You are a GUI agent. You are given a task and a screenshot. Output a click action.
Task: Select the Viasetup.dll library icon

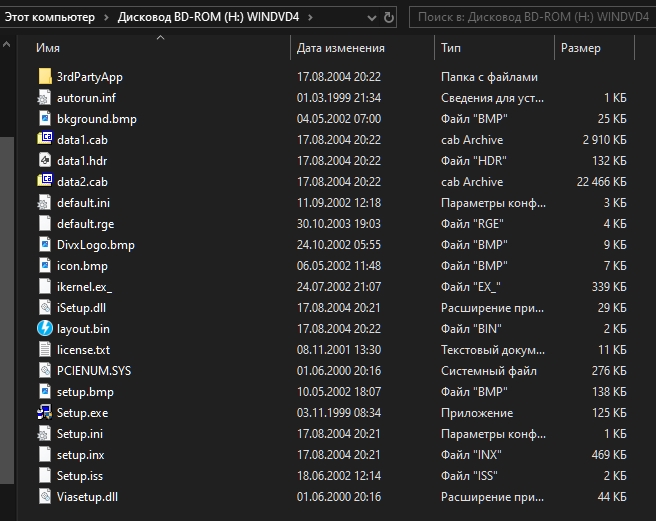tap(45, 496)
